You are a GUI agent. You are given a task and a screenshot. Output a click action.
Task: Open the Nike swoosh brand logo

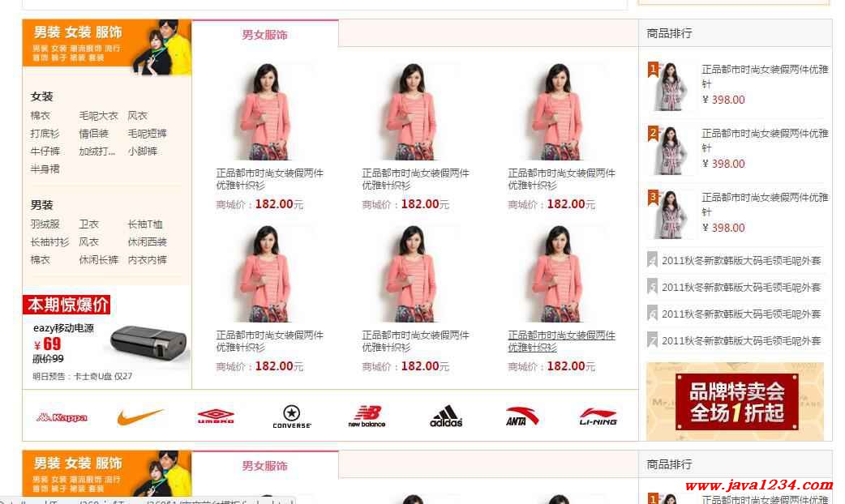pyautogui.click(x=139, y=416)
